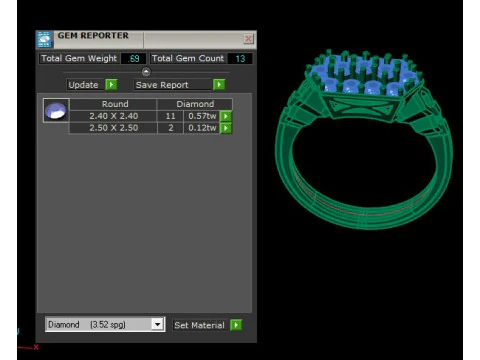Click Total Gem Count value 13
This screenshot has height=360, width=480.
tap(240, 59)
